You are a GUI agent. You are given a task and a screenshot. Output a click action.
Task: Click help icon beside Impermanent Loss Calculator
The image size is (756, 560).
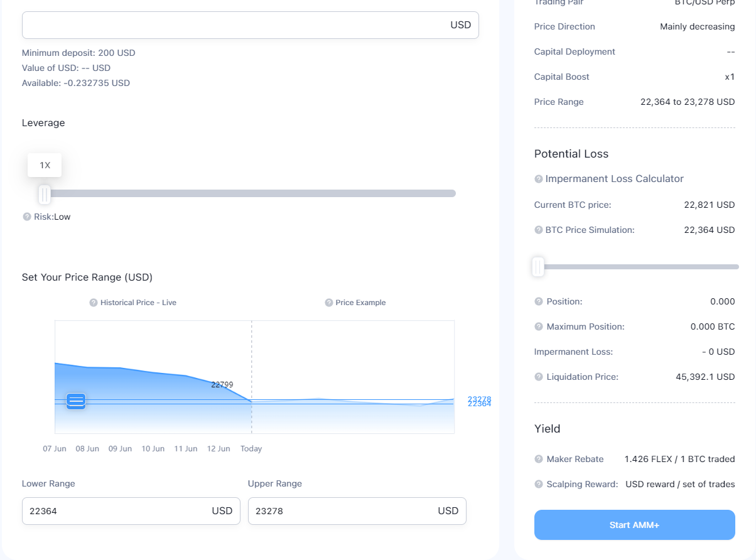(539, 179)
